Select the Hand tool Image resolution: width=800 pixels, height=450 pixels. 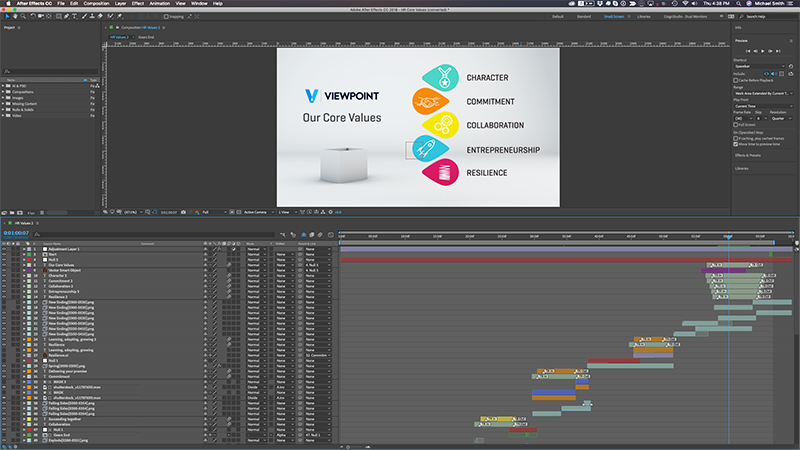[x=15, y=16]
